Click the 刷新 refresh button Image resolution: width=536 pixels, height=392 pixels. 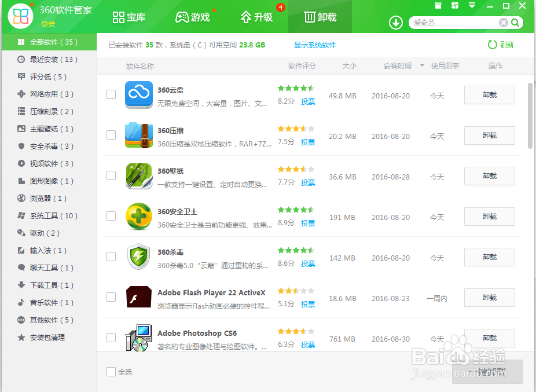pyautogui.click(x=501, y=45)
